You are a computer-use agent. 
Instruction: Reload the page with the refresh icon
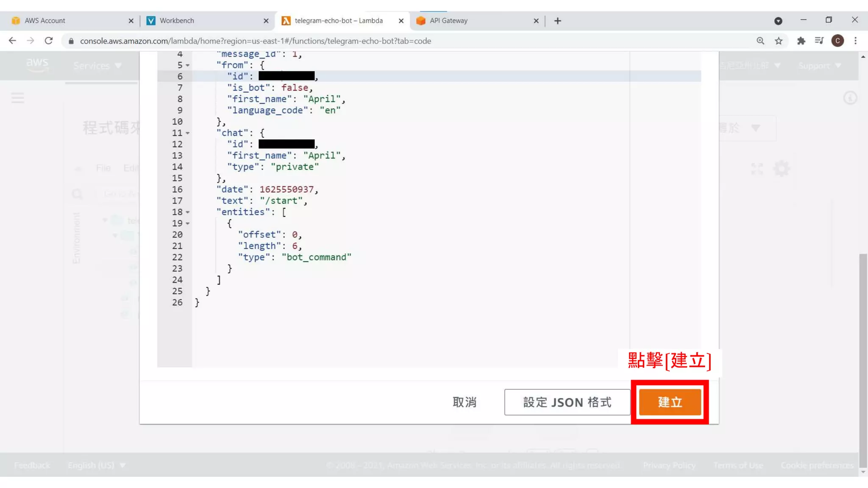pyautogui.click(x=49, y=41)
